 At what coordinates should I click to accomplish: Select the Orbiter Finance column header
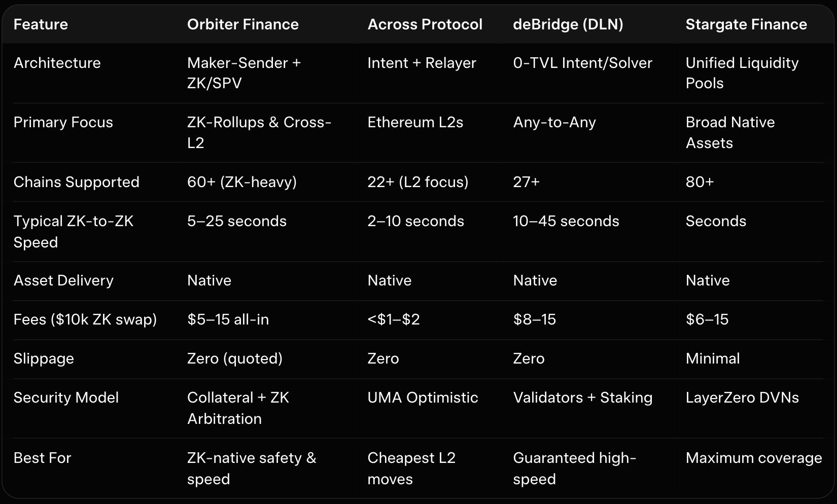(242, 24)
